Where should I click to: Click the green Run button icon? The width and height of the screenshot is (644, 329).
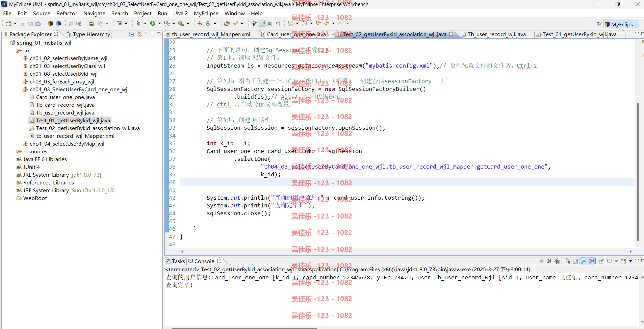[153, 23]
